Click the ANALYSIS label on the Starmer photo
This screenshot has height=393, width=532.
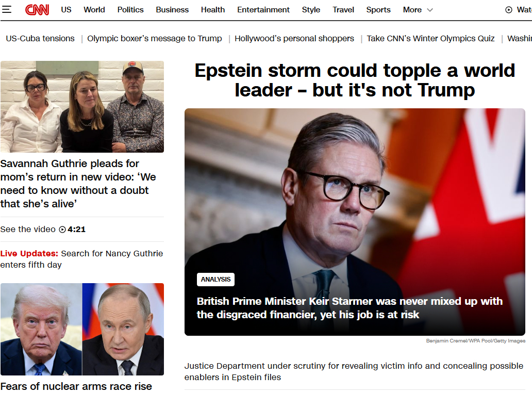(215, 280)
